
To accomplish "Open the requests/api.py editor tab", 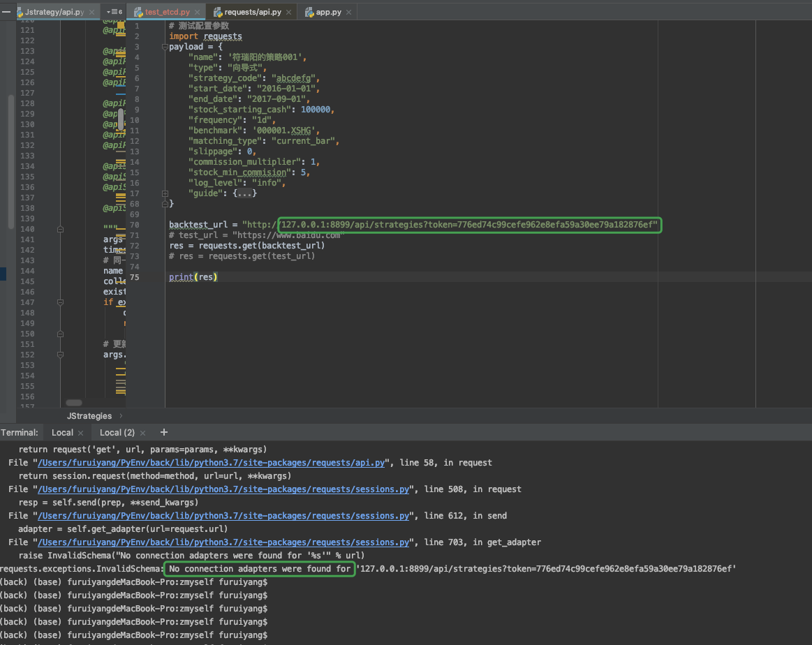I will [253, 12].
